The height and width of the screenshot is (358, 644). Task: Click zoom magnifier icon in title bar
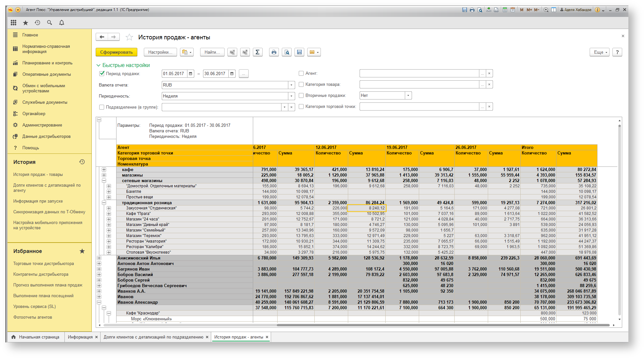(546, 10)
